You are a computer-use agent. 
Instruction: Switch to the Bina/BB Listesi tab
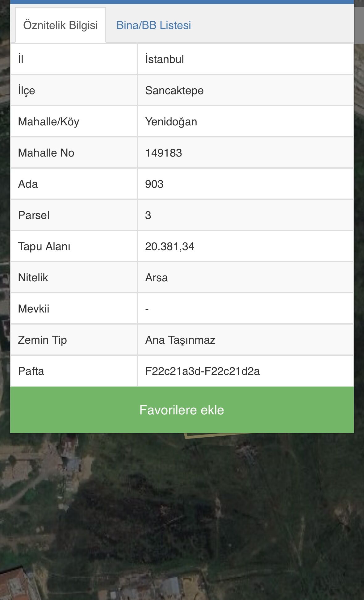click(153, 25)
